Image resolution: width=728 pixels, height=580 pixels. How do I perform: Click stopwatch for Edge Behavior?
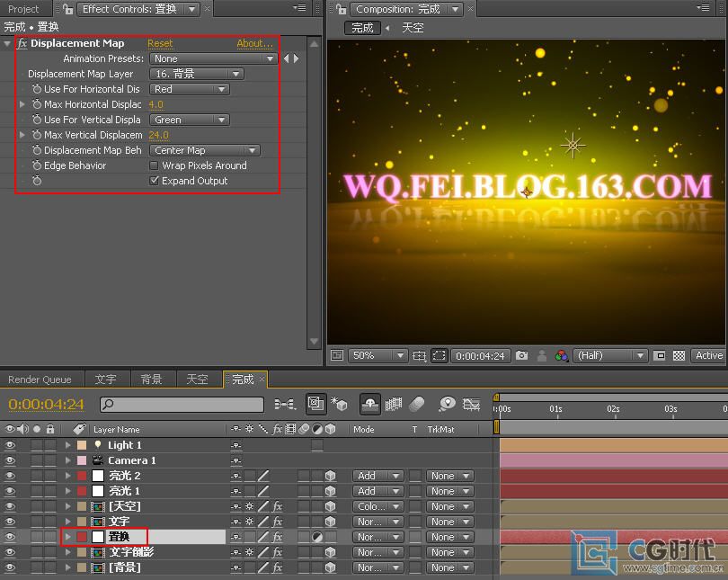point(37,165)
